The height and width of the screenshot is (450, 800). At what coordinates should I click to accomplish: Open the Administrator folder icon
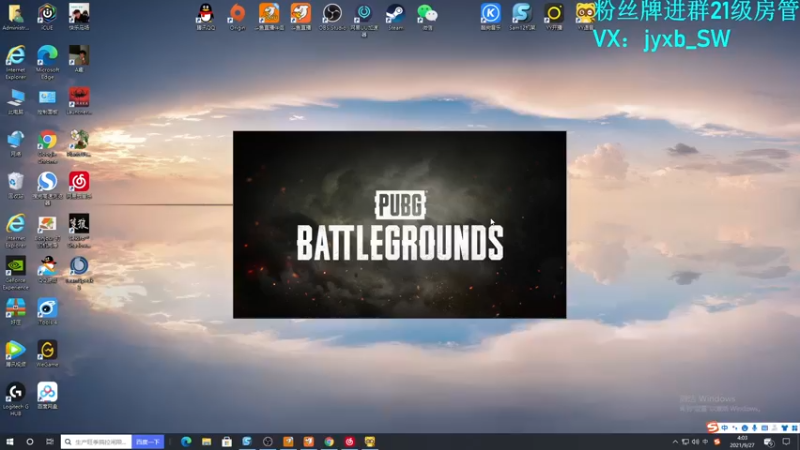point(15,17)
